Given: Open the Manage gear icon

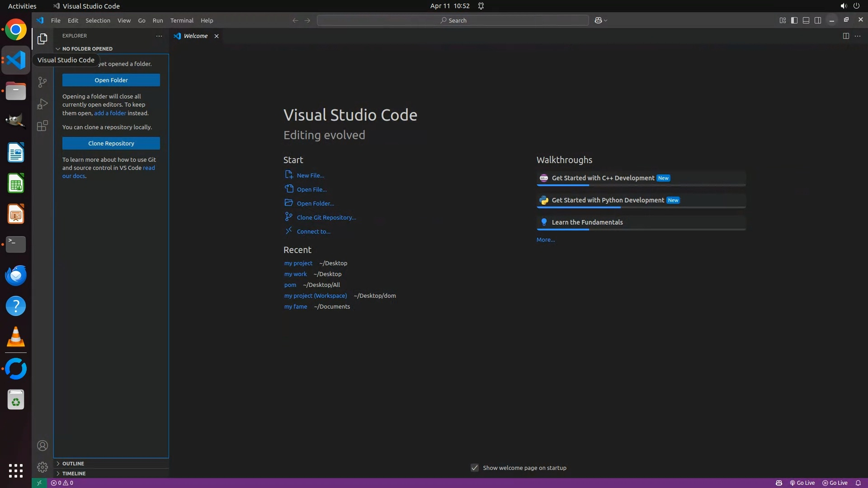Looking at the screenshot, I should click(42, 467).
